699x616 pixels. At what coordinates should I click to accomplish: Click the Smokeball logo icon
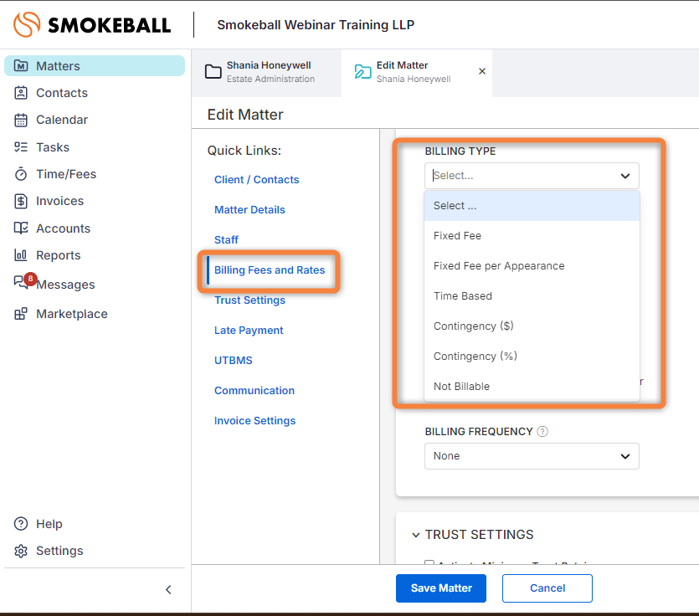[x=27, y=24]
